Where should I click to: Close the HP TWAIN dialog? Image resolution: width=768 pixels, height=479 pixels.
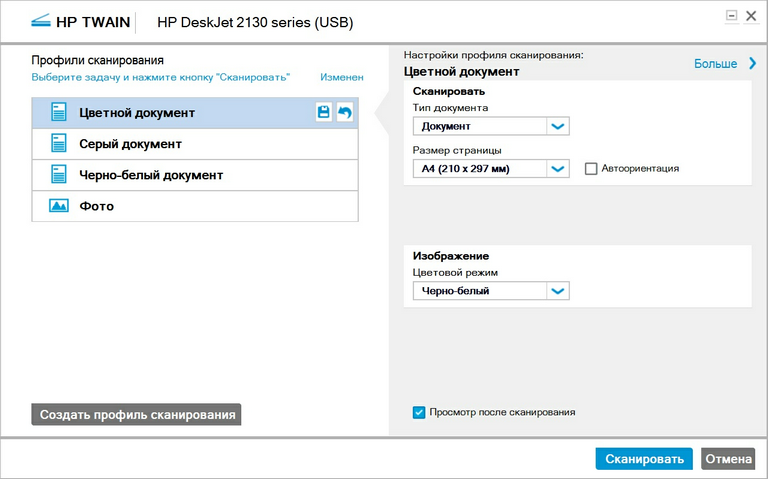click(x=751, y=16)
